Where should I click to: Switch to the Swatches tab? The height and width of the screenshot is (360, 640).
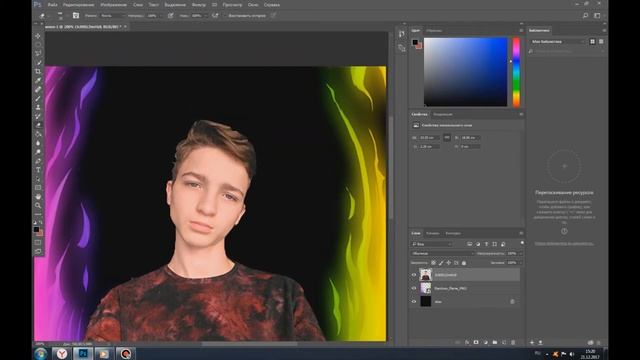[x=434, y=31]
